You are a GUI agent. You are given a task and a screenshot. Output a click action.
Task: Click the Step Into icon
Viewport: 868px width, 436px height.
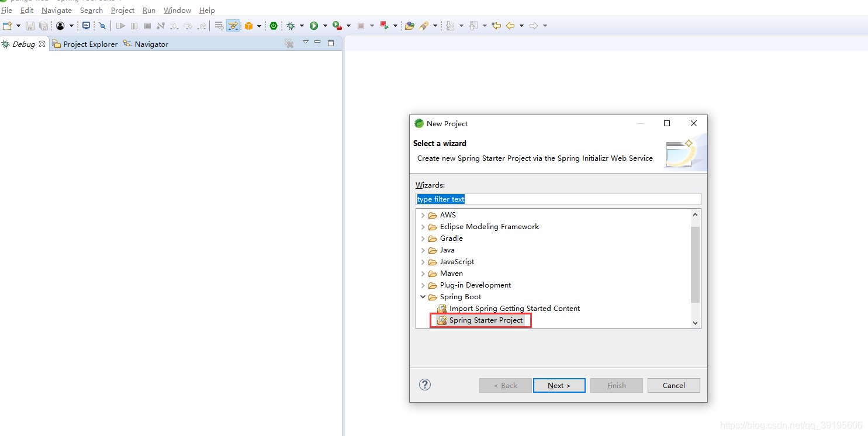pyautogui.click(x=174, y=26)
